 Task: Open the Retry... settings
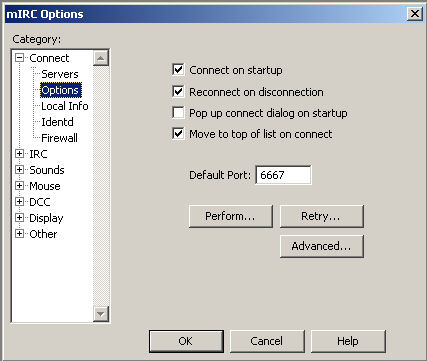click(x=322, y=216)
